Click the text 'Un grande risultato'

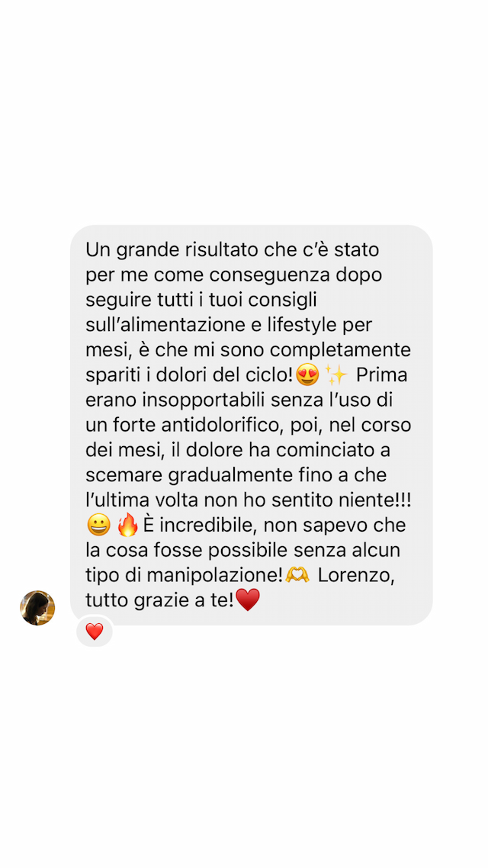point(172,250)
